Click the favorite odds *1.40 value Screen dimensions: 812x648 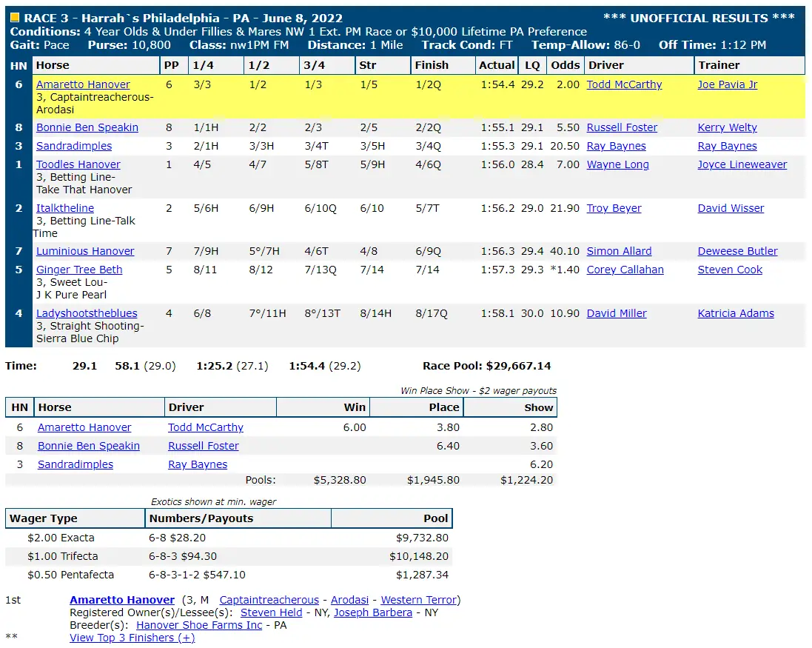(565, 270)
